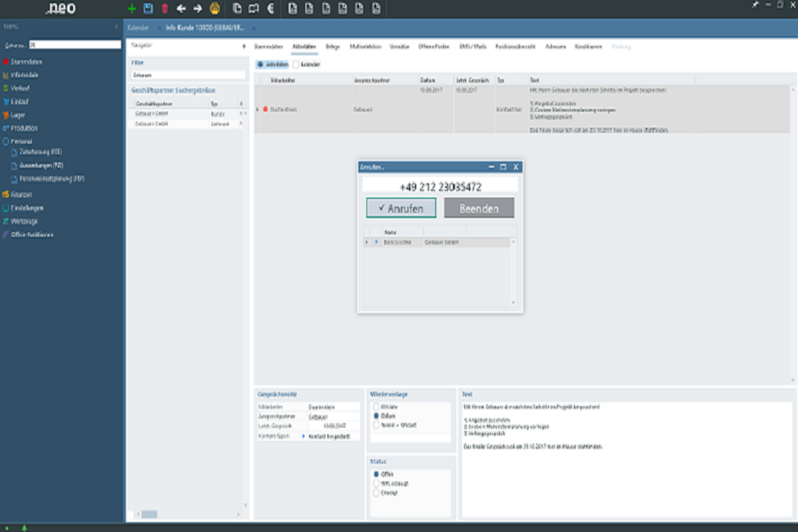
Task: Go back with the left arrow icon
Action: pyautogui.click(x=181, y=9)
